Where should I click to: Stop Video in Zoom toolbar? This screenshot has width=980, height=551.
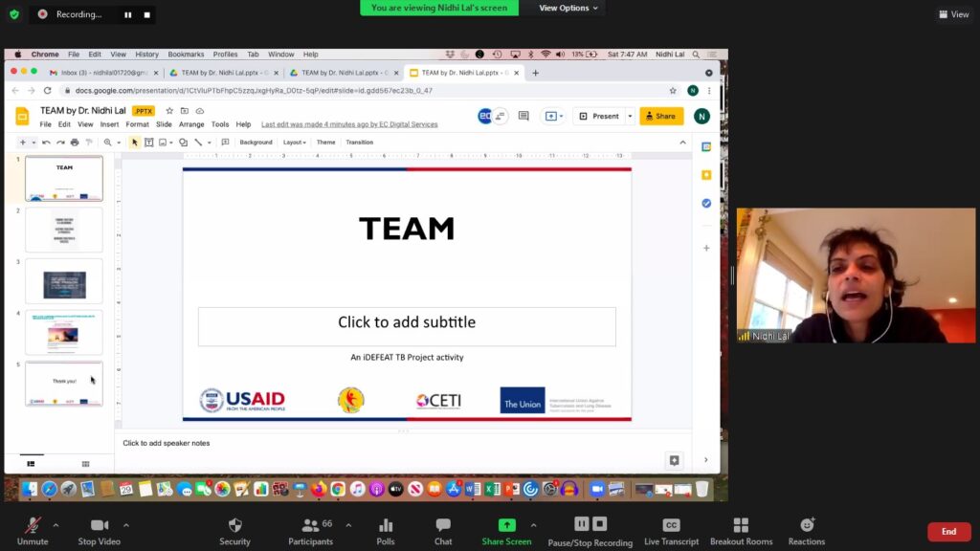99,526
